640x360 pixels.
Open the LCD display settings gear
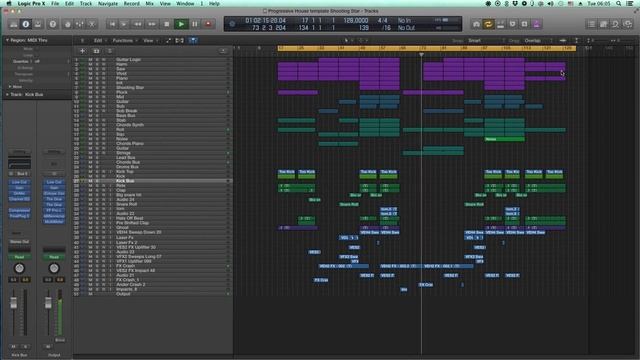pos(232,24)
